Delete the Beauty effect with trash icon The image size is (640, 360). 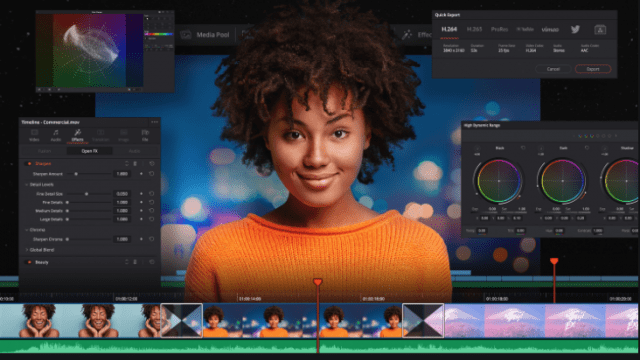(x=135, y=262)
